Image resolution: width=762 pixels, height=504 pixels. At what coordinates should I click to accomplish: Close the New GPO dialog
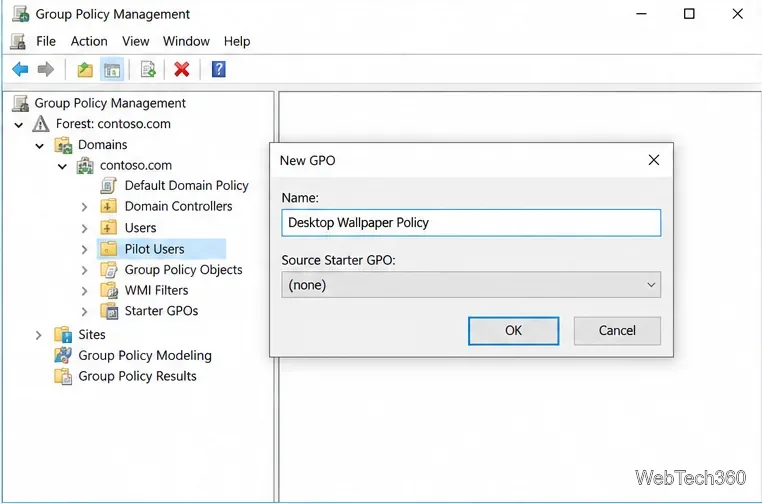click(x=654, y=160)
